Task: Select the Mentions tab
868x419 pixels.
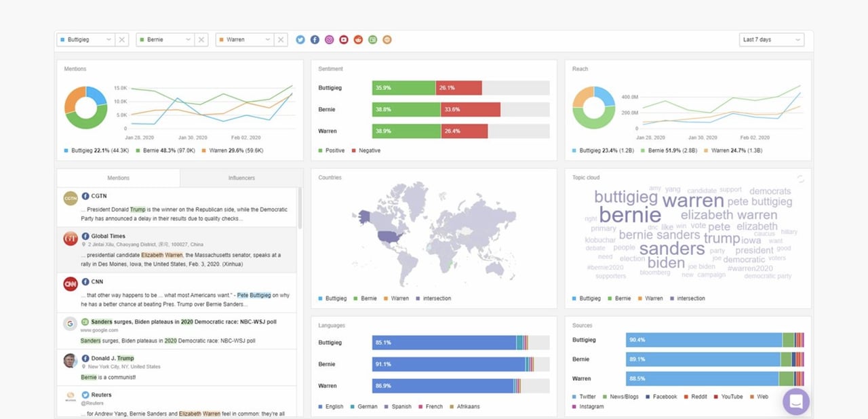Action: click(x=118, y=178)
